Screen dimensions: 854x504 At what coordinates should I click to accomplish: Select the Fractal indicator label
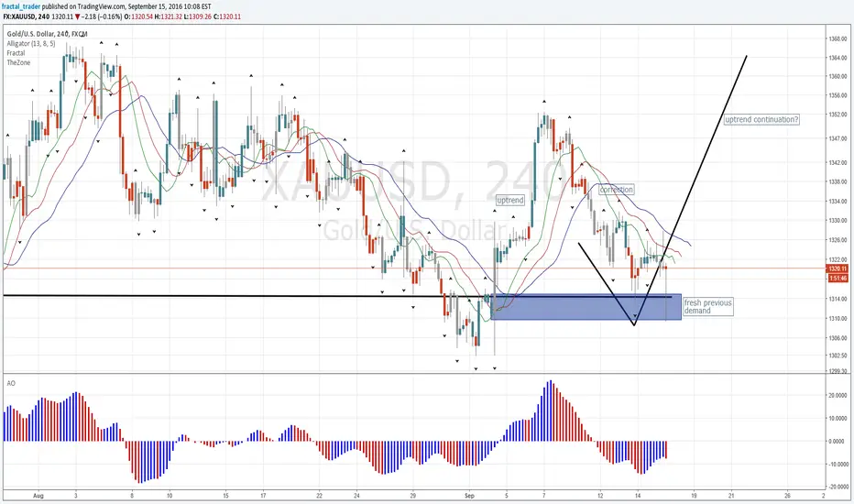click(x=16, y=53)
